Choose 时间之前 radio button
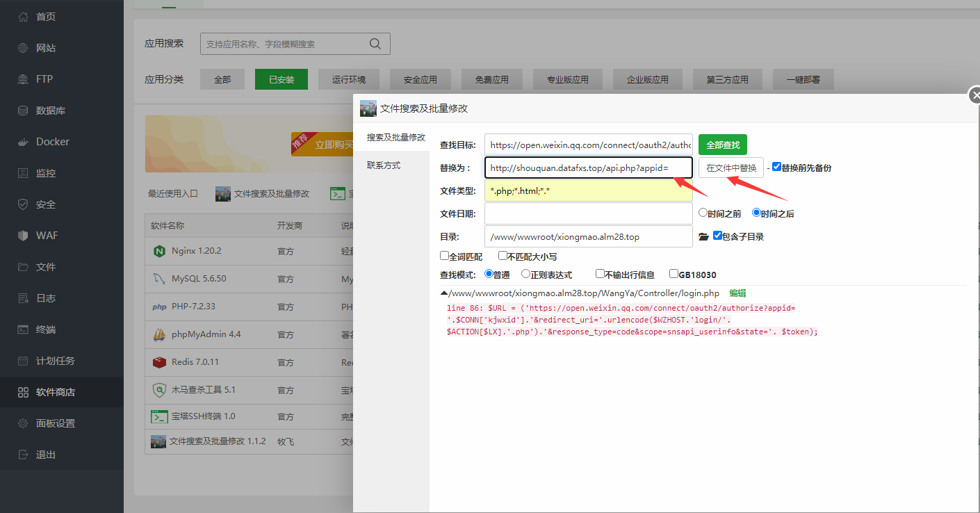This screenshot has height=513, width=980. coord(703,213)
